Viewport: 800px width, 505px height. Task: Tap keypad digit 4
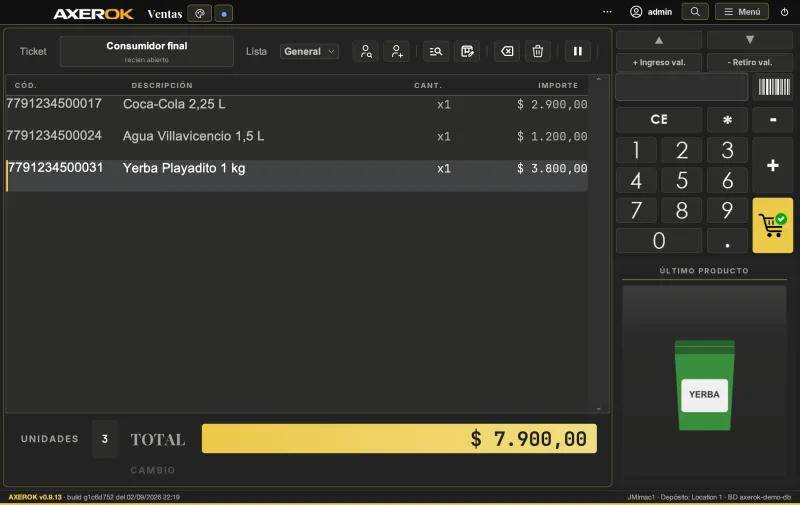pos(636,180)
